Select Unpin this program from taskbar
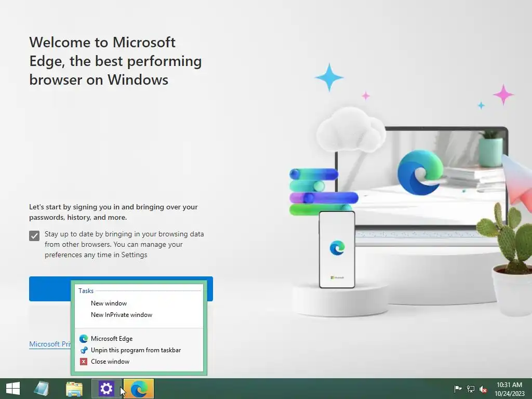 tap(139, 350)
